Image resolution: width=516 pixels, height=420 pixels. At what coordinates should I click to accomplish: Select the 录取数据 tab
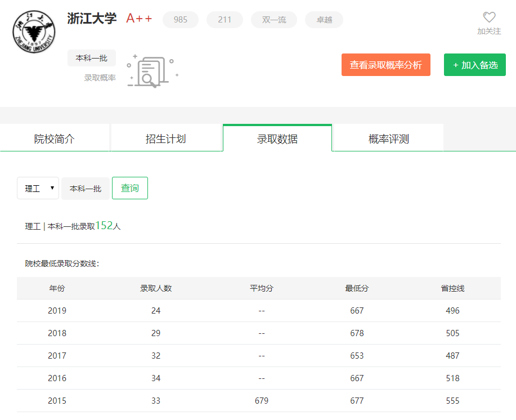click(x=277, y=138)
